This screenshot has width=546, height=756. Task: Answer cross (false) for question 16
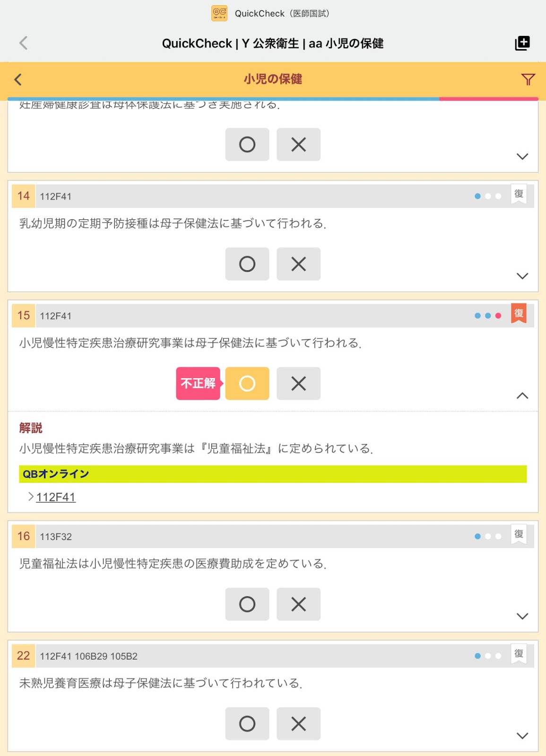click(x=299, y=604)
